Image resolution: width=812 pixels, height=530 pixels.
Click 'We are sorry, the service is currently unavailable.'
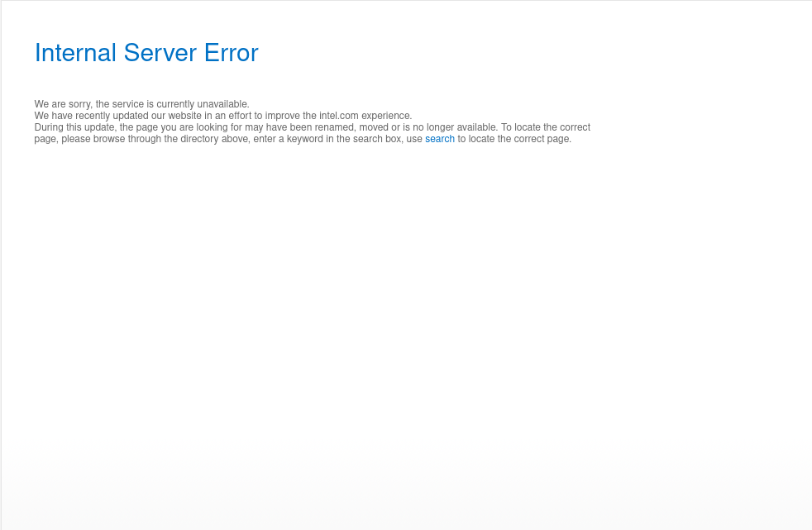[x=142, y=104]
